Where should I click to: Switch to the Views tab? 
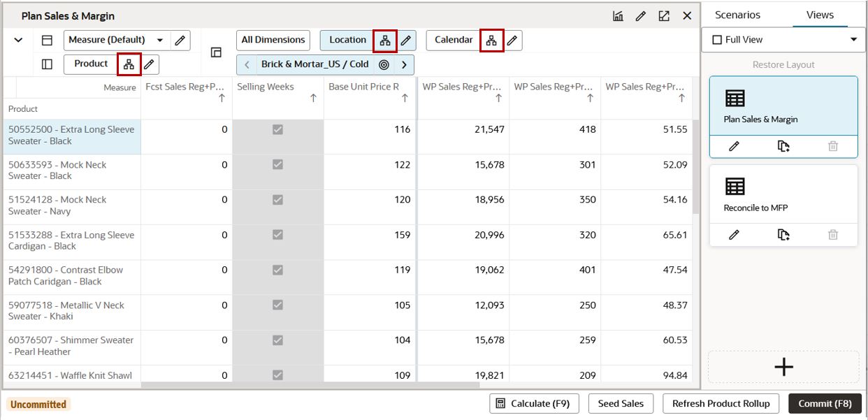(820, 15)
